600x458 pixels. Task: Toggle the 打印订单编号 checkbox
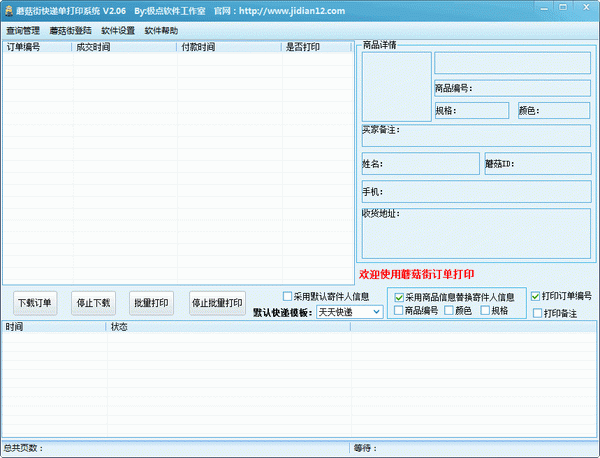click(x=537, y=296)
